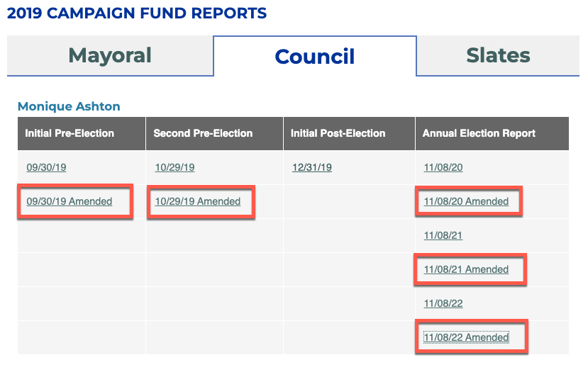Open the Slates tab

click(498, 56)
